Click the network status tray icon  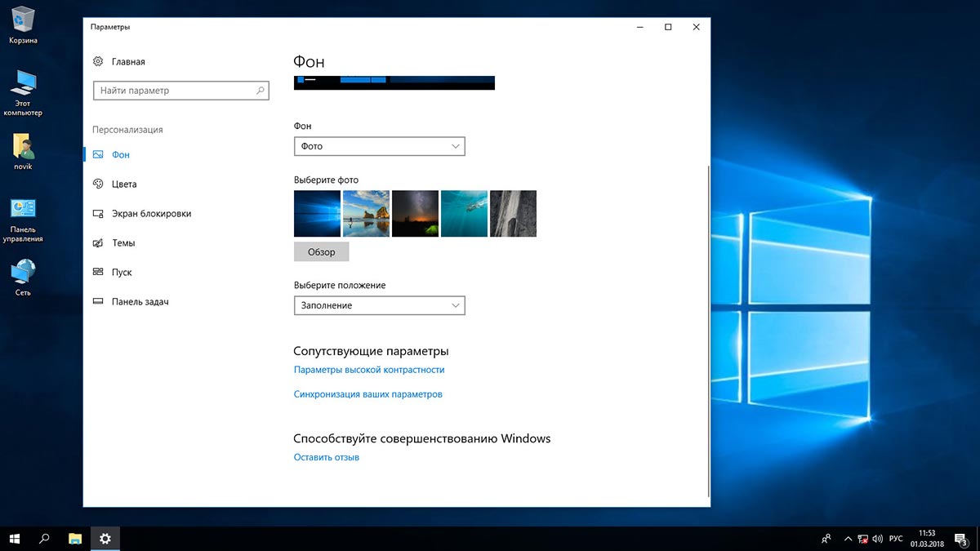pyautogui.click(x=863, y=539)
